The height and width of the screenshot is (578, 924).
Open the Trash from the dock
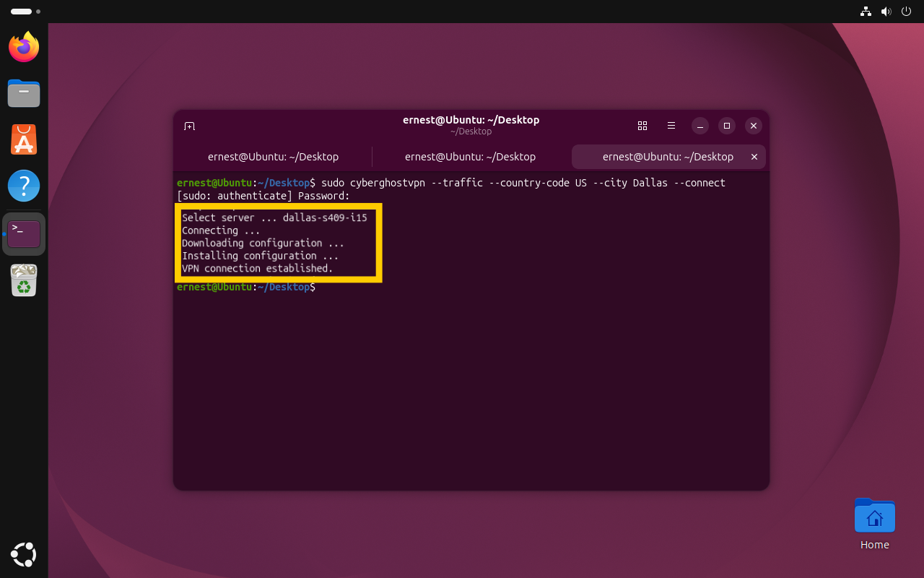pos(24,280)
